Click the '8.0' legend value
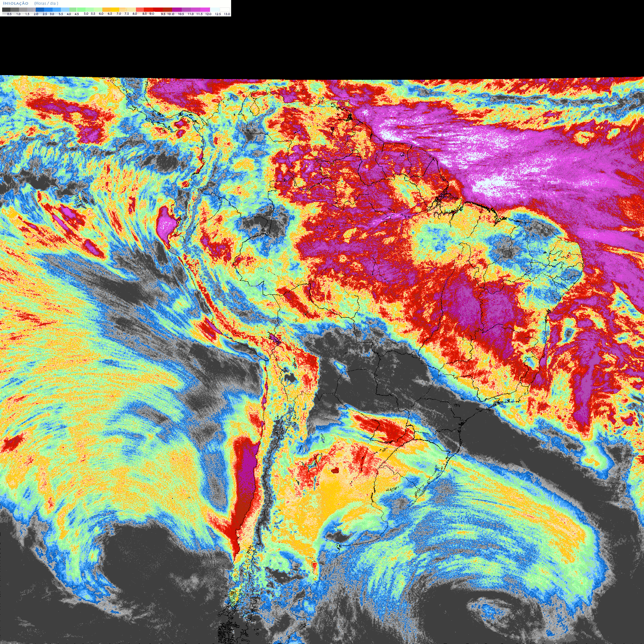The image size is (644, 644). (135, 14)
